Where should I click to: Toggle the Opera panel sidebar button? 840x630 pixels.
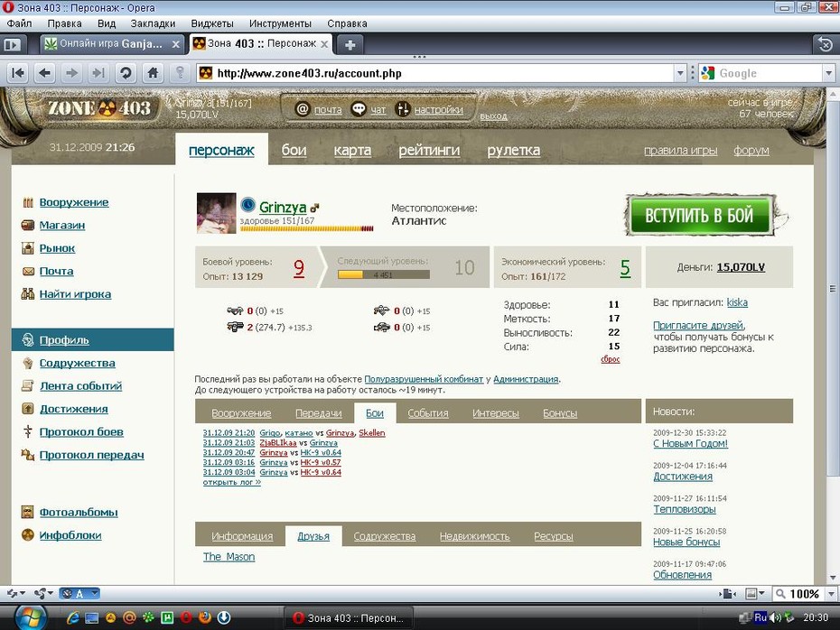[x=13, y=44]
